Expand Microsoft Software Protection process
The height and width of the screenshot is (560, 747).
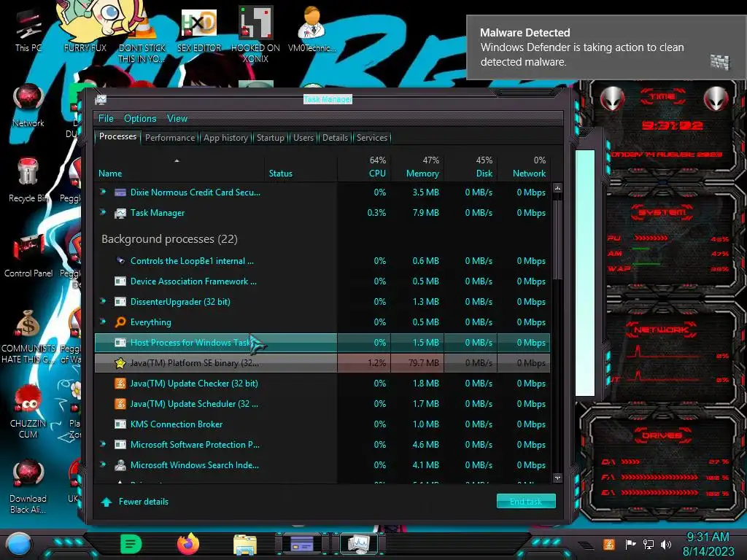[x=103, y=444]
